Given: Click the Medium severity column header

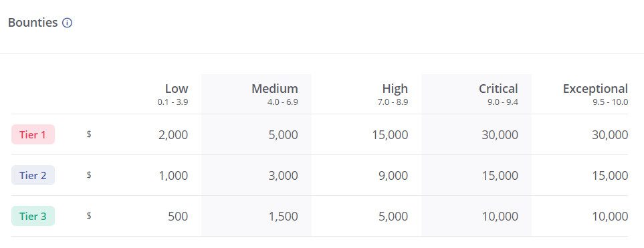Looking at the screenshot, I should [275, 94].
